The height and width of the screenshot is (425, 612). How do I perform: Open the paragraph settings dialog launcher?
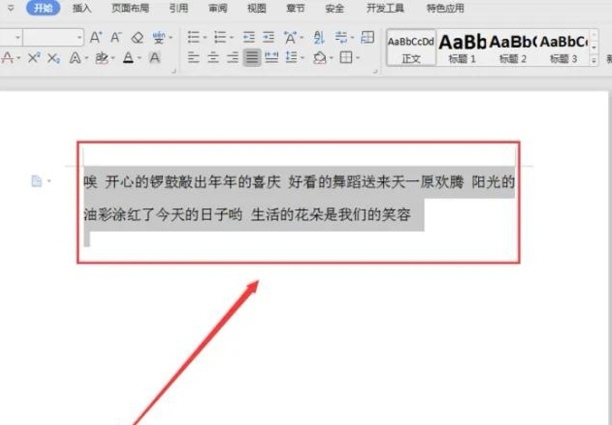pyautogui.click(x=375, y=71)
